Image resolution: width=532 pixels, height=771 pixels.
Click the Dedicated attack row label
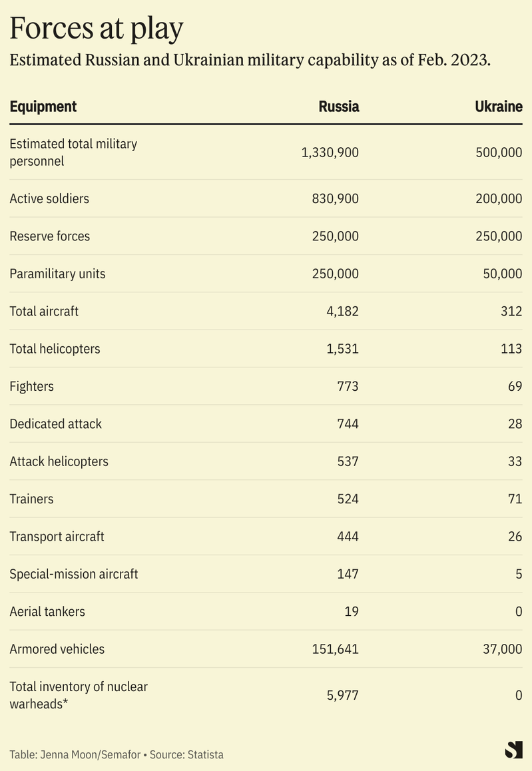pos(56,423)
